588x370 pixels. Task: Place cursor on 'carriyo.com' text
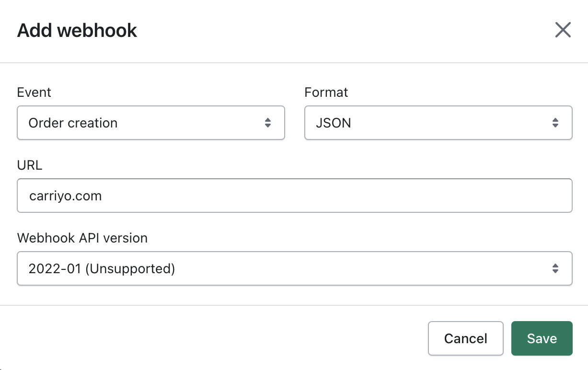[x=65, y=196]
